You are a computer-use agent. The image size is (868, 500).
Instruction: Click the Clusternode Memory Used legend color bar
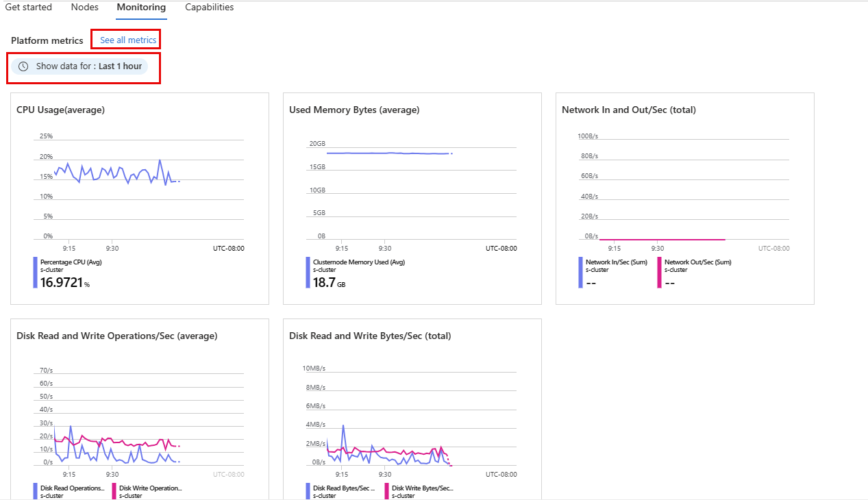308,272
